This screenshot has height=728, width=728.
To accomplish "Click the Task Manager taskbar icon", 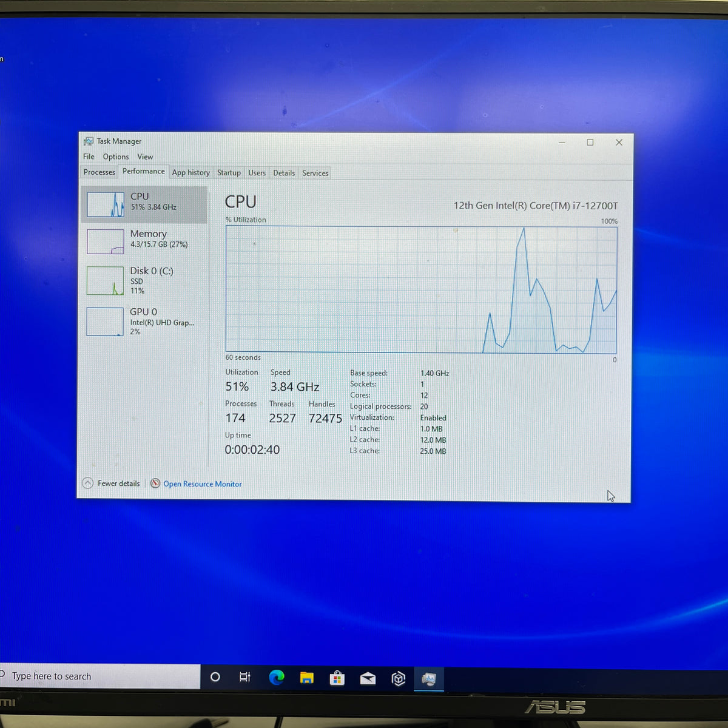I will coord(429,679).
